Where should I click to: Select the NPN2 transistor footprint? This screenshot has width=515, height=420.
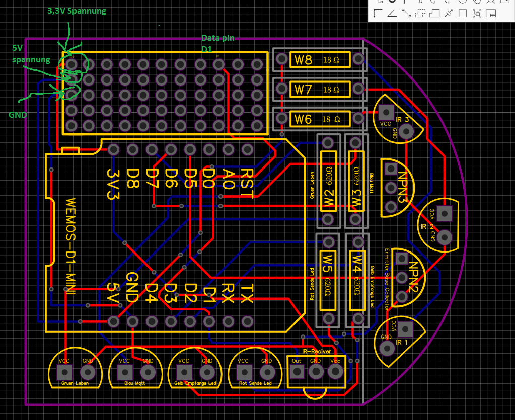click(408, 278)
